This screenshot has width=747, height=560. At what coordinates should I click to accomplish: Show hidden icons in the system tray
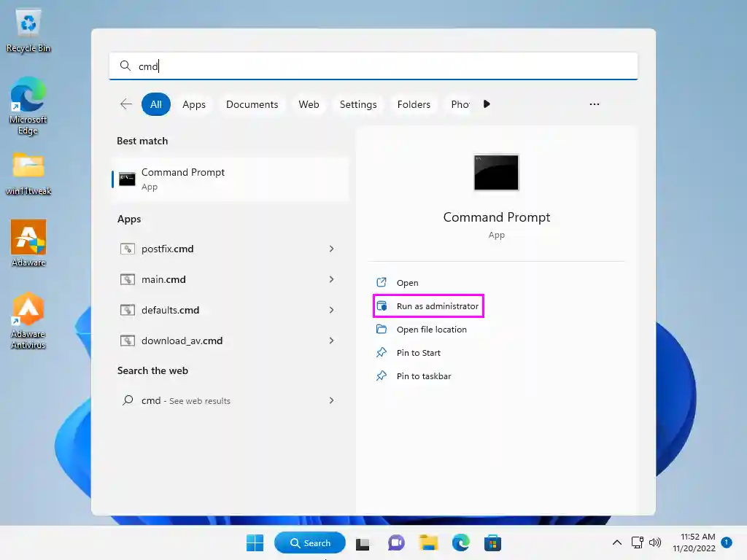616,542
